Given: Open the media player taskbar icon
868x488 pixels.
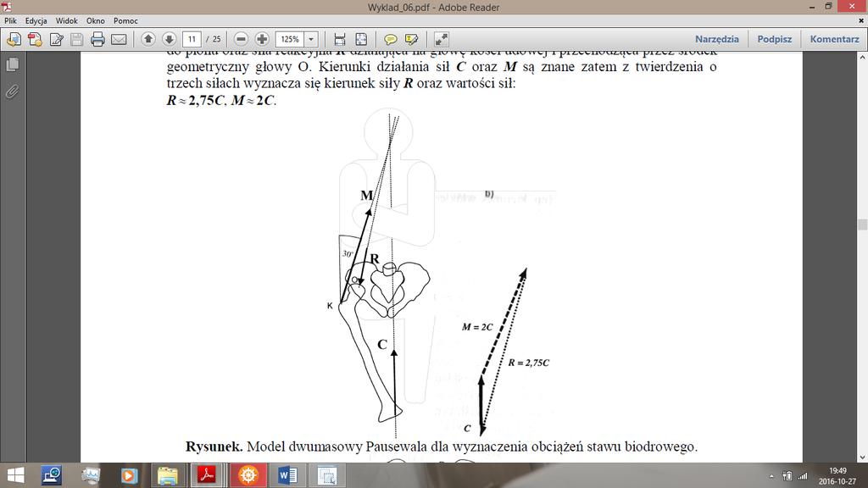Looking at the screenshot, I should click(129, 476).
